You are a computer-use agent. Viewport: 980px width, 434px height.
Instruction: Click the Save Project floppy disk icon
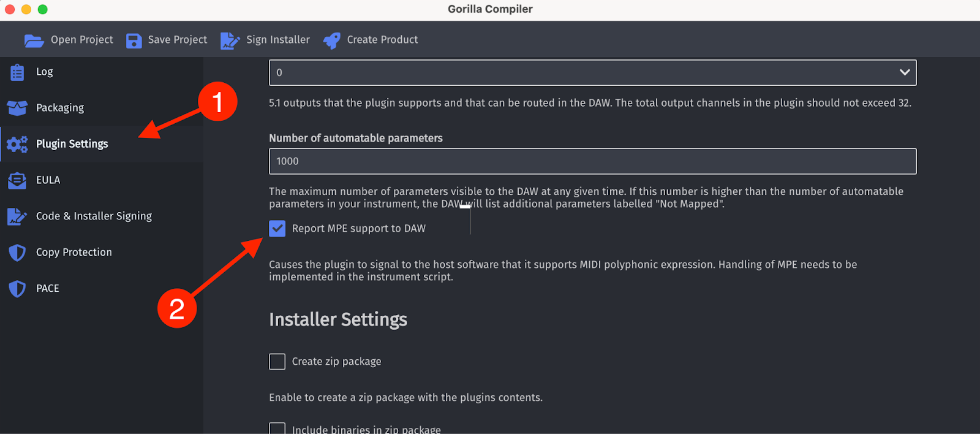click(134, 40)
